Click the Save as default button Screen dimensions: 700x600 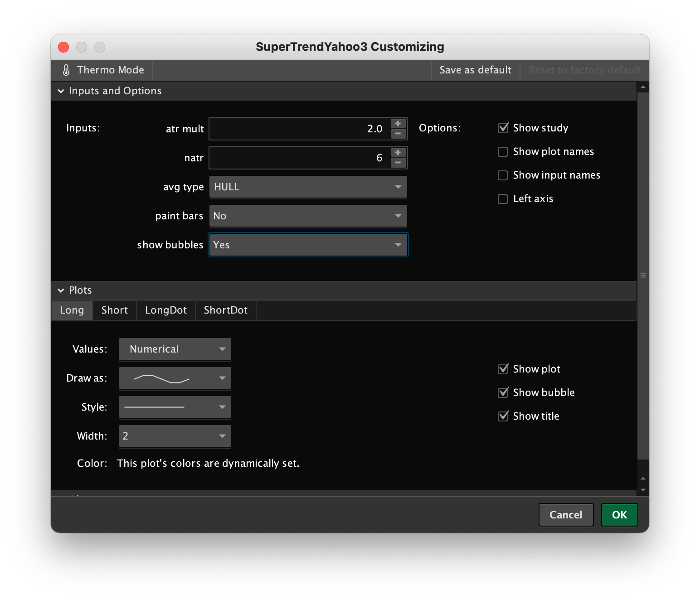pyautogui.click(x=475, y=70)
